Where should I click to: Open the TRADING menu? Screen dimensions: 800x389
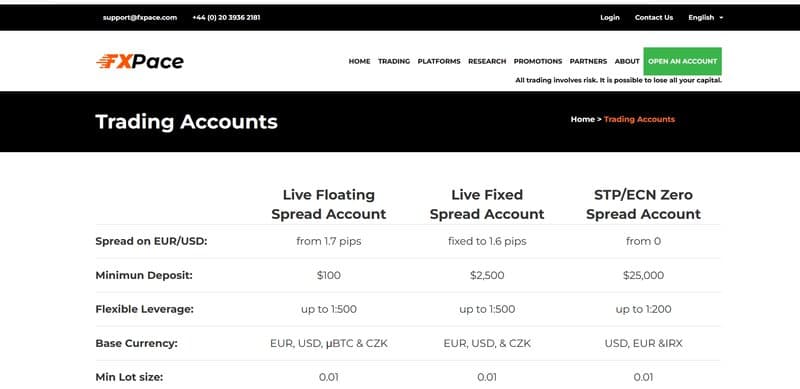click(x=394, y=61)
